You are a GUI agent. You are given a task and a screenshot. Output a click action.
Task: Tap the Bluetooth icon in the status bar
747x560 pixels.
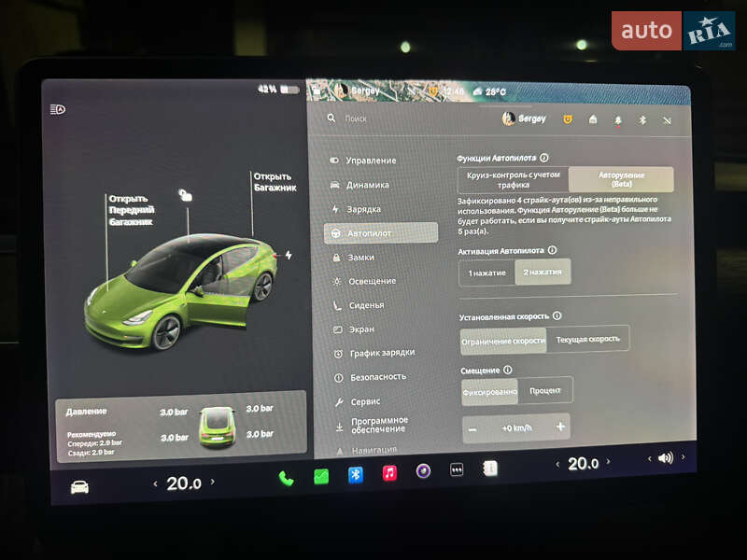pos(642,119)
